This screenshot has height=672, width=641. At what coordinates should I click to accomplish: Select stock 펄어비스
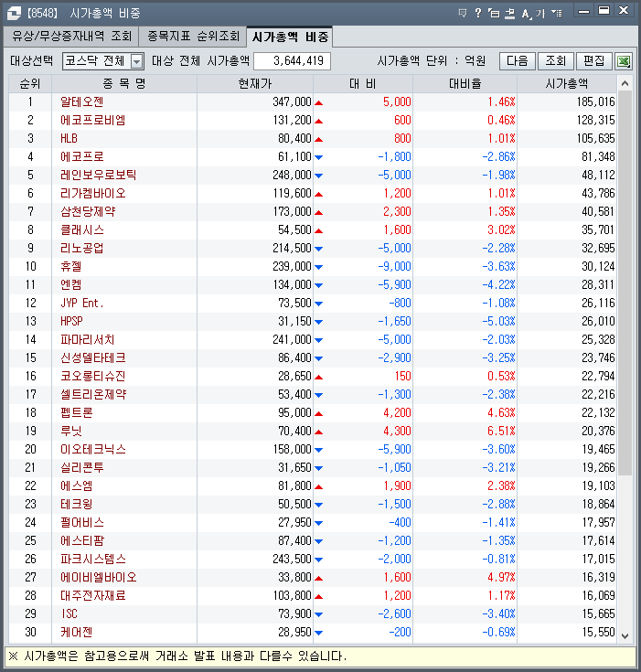pyautogui.click(x=82, y=522)
